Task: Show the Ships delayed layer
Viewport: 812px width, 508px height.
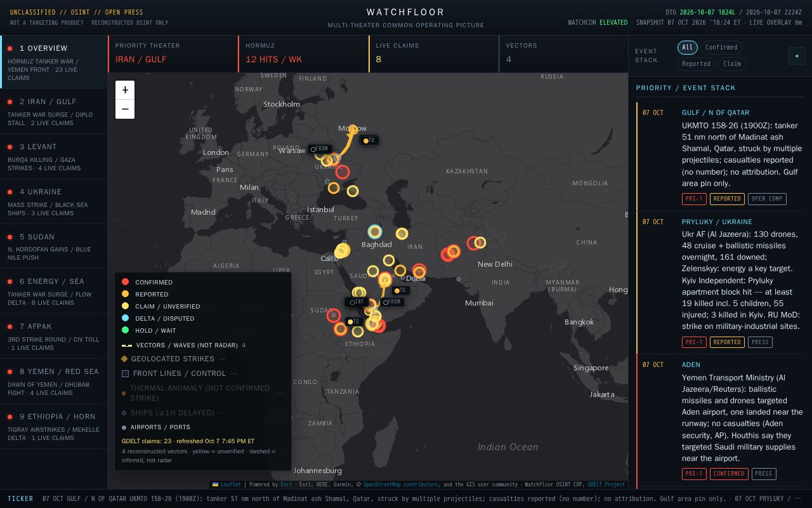Action: click(x=174, y=413)
